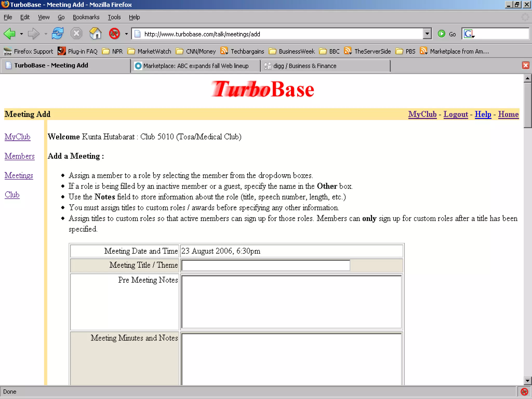
Task: Click the Meeting Title / Theme field
Action: click(x=265, y=265)
